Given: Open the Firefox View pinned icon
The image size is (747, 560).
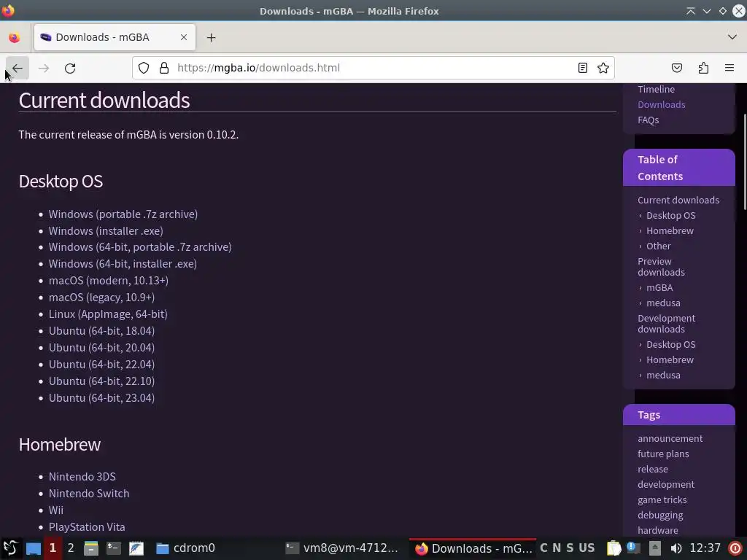Looking at the screenshot, I should [15, 38].
